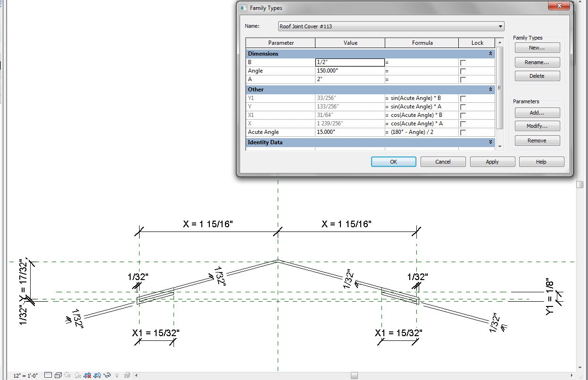Click the Show Crop Region icon
Image resolution: width=588 pixels, height=380 pixels.
(x=97, y=375)
